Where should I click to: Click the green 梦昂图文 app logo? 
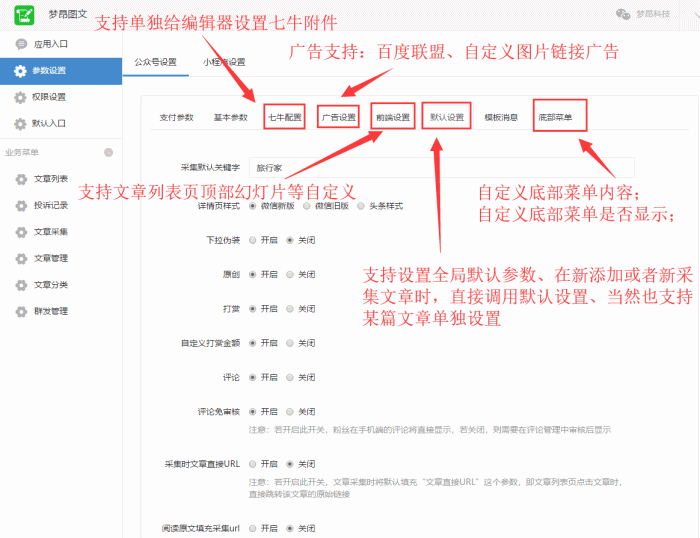click(24, 15)
